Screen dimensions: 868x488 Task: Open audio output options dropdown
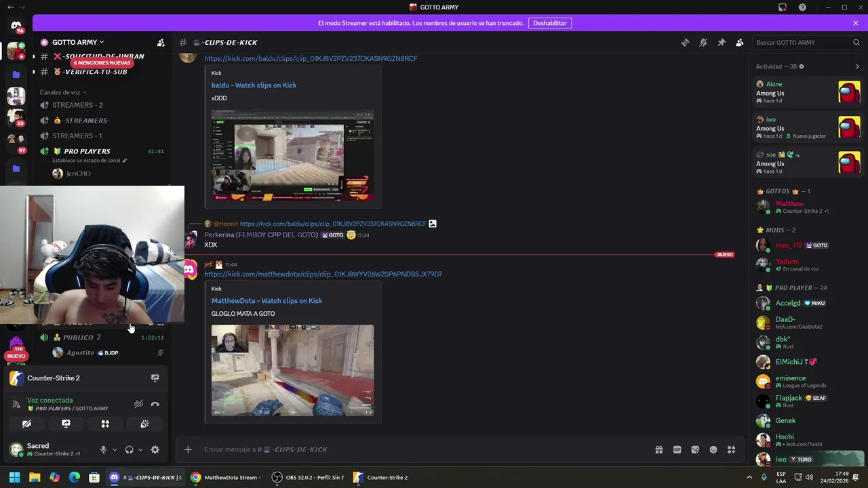(140, 449)
